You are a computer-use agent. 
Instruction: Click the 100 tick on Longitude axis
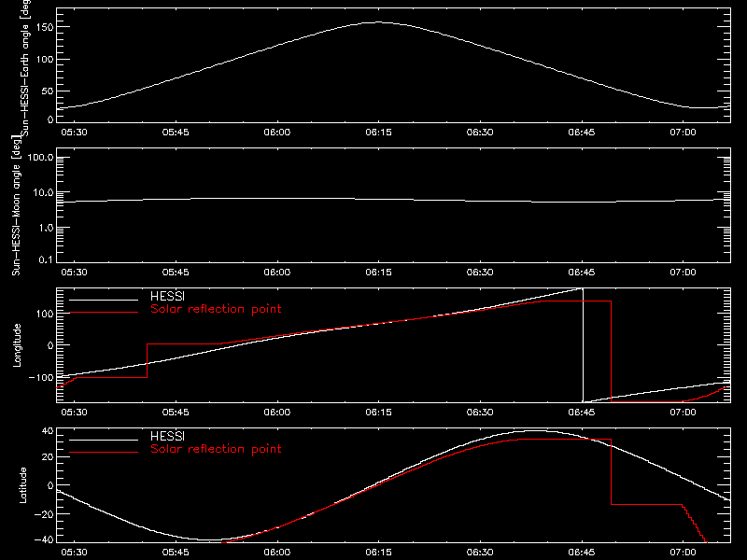[46, 314]
